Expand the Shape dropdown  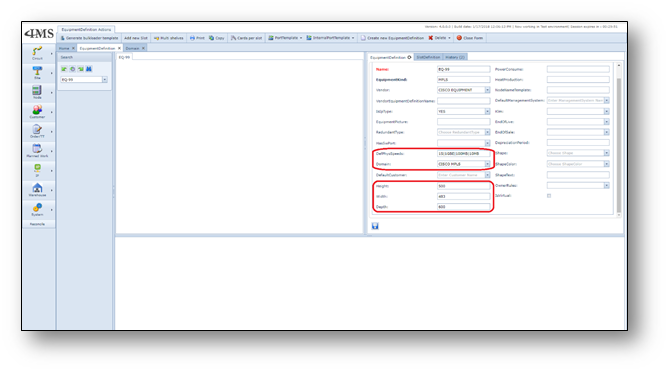[606, 153]
